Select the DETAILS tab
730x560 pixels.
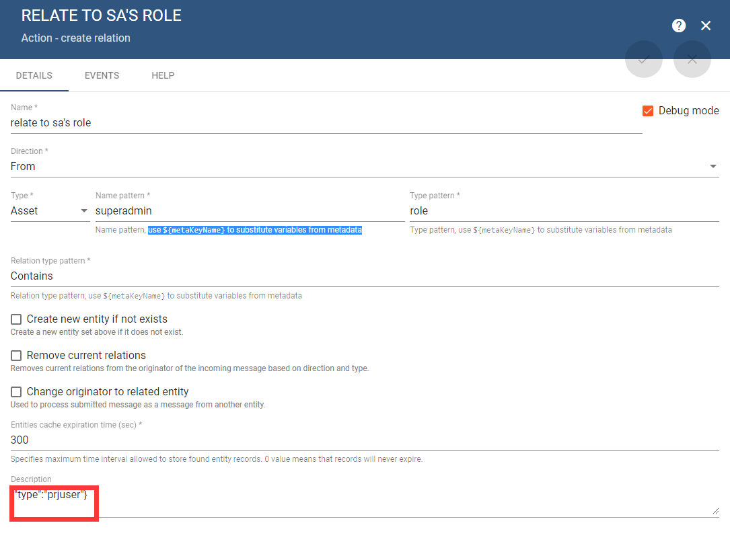coord(34,75)
